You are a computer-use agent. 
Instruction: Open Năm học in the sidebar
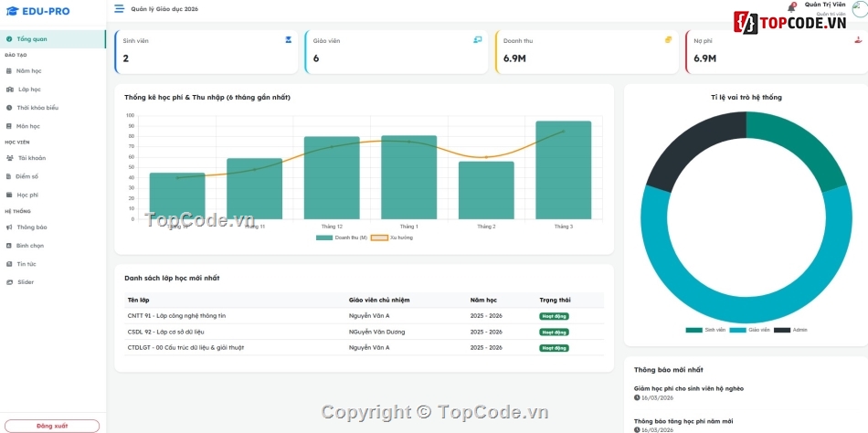pyautogui.click(x=28, y=71)
